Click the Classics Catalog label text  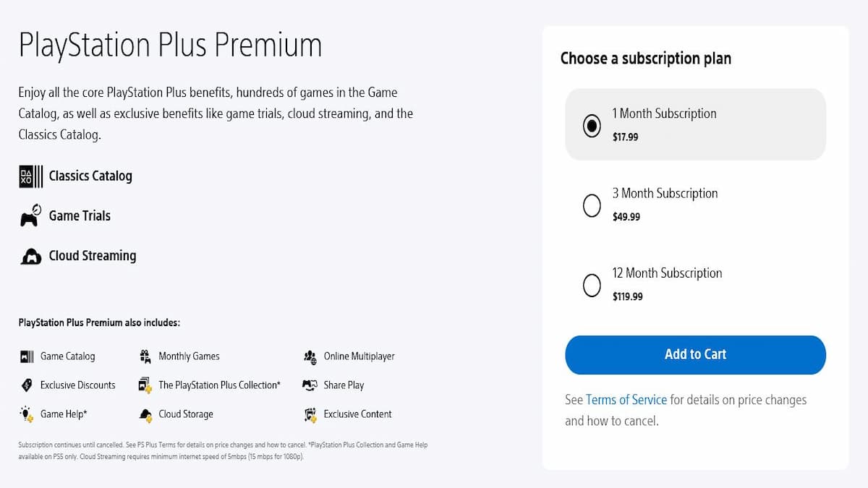90,176
